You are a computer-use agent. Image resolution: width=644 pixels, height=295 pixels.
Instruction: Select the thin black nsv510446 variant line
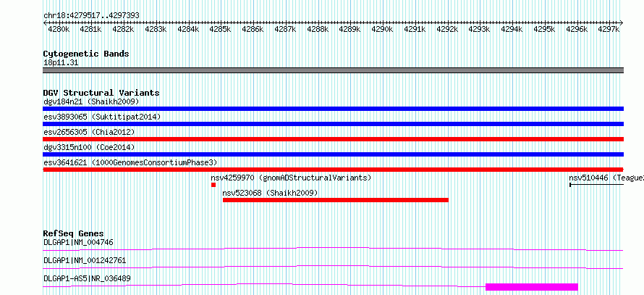[597, 185]
